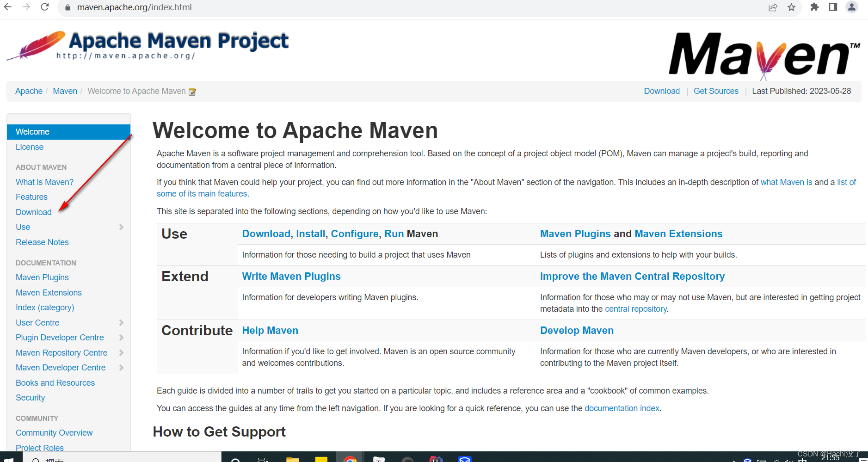Screen dimensions: 868x462
Task: Open Maven Plugins in the Documentation sidebar
Action: (x=42, y=277)
